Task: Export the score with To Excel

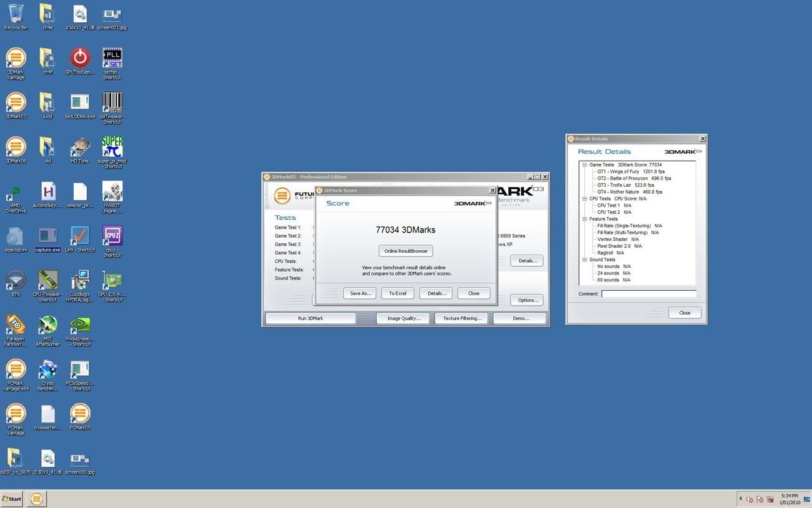Action: click(398, 293)
